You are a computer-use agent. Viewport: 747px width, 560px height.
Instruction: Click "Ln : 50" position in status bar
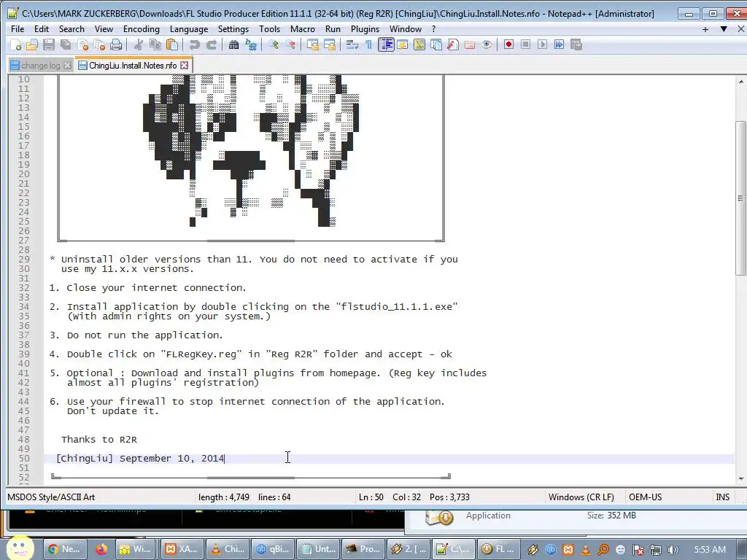[371, 497]
